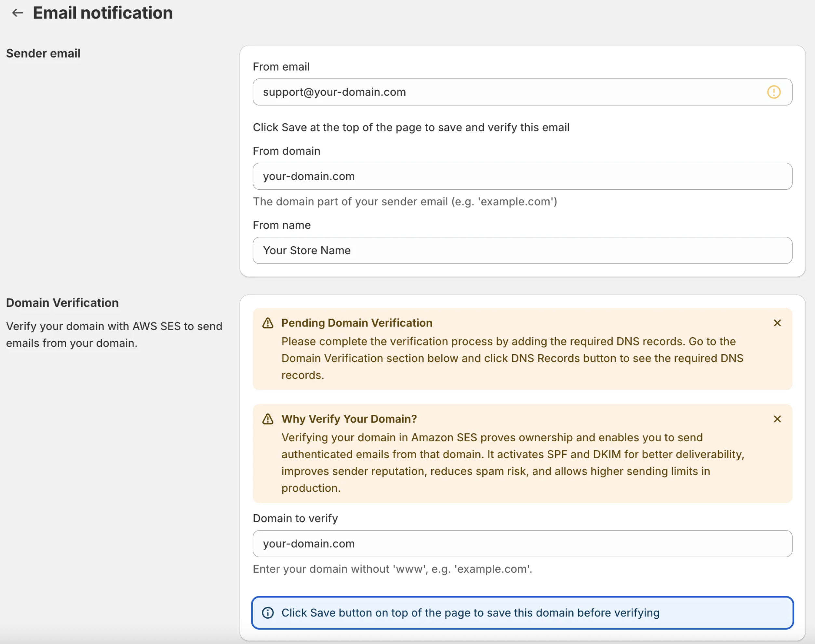Click 'Please complete the verification process' banner text
Image resolution: width=815 pixels, height=644 pixels.
pyautogui.click(x=512, y=358)
